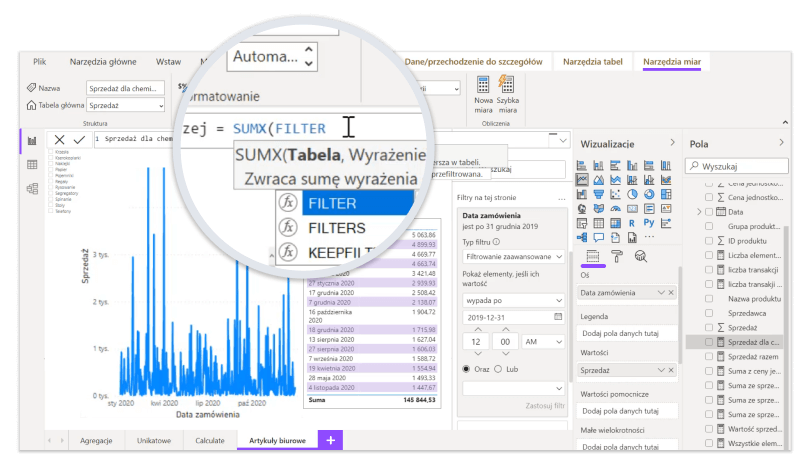
Task: Pick the matrix visualization
Action: (616, 223)
